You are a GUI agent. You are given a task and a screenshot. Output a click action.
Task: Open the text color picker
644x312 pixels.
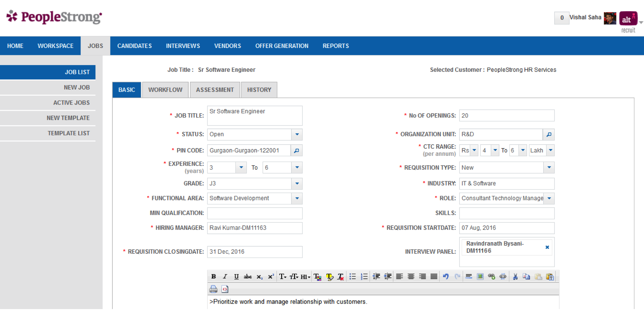[317, 277]
